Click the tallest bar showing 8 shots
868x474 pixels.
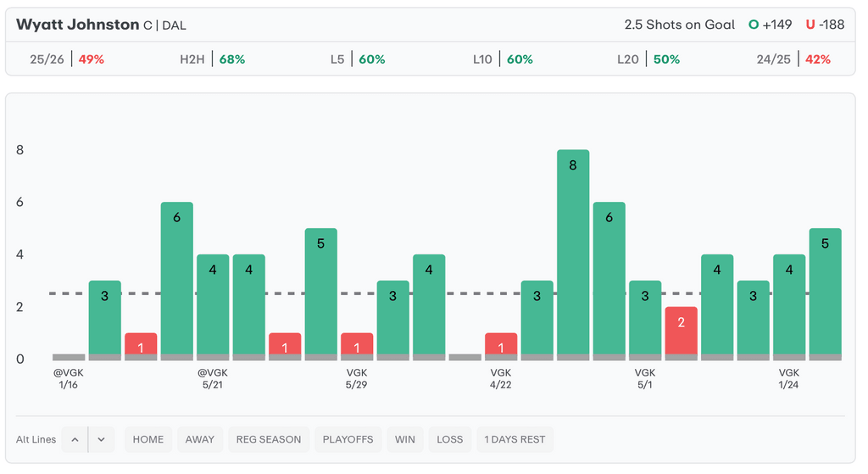(x=573, y=254)
